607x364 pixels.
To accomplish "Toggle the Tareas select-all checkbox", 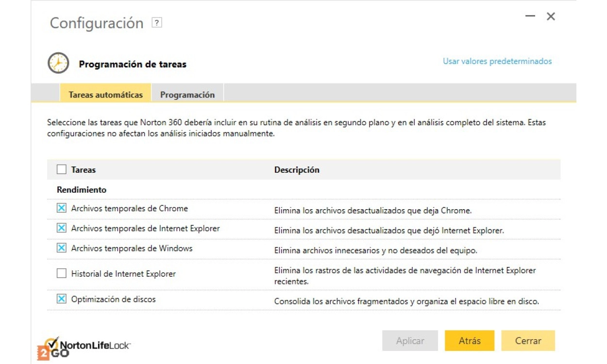I will click(62, 169).
